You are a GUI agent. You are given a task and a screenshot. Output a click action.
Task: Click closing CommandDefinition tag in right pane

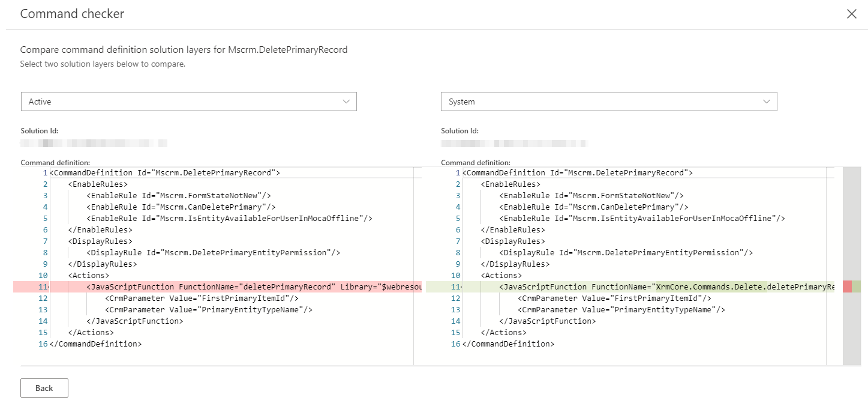point(508,344)
